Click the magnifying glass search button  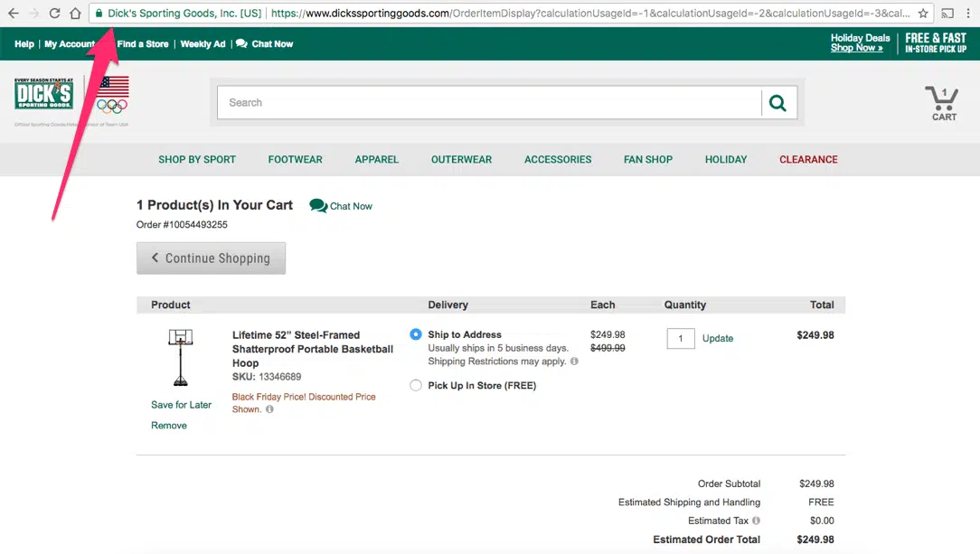[777, 103]
